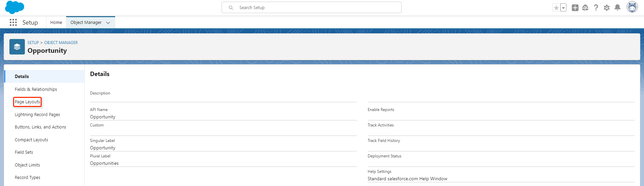Viewport: 644px width, 186px height.
Task: Open Fields & Relationships section
Action: pyautogui.click(x=36, y=89)
